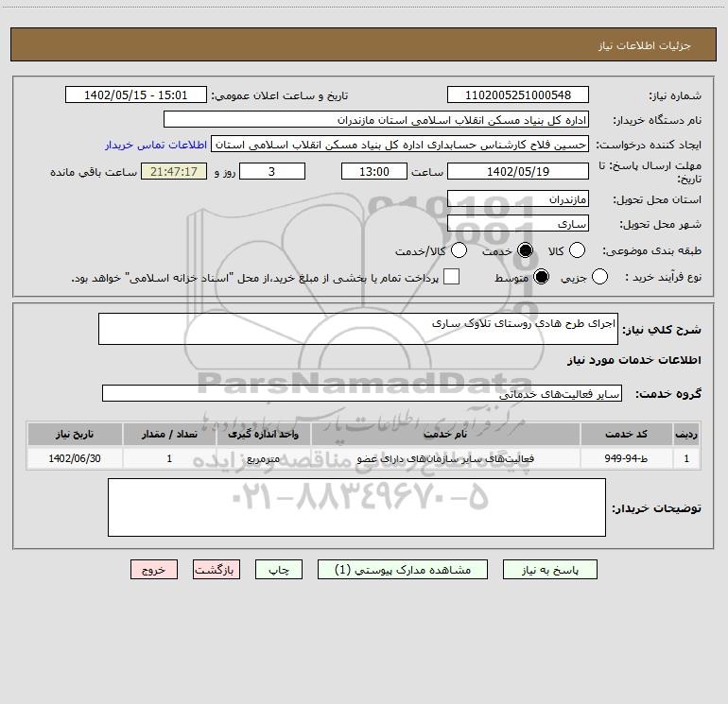Click the response deadline date field
The image size is (728, 704).
[x=518, y=171]
